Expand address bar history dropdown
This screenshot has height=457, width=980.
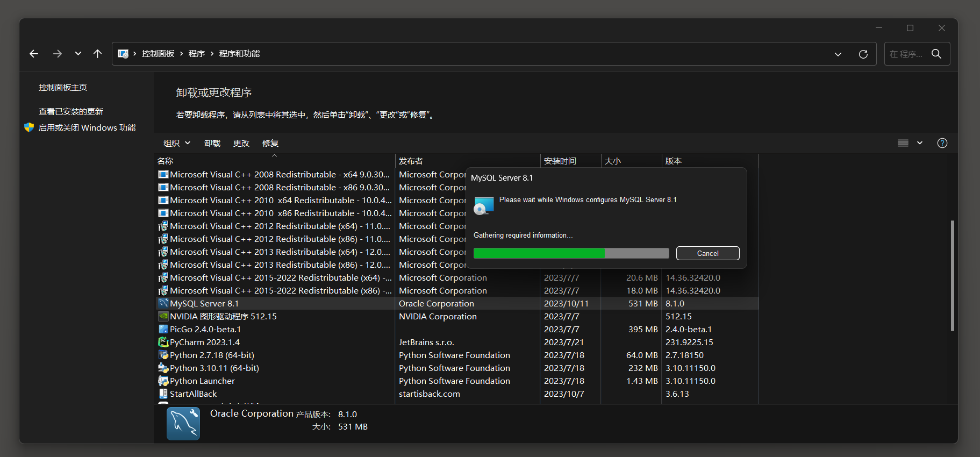pyautogui.click(x=838, y=54)
